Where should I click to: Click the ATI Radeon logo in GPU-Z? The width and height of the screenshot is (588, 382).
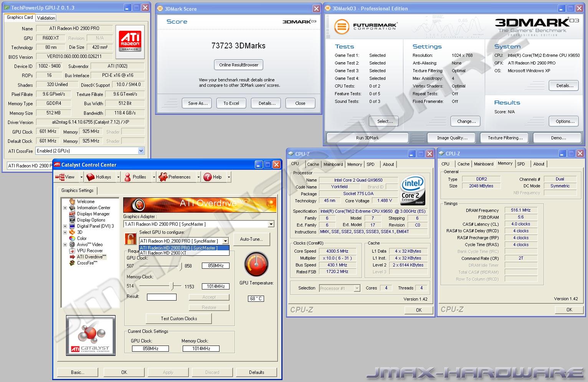click(x=130, y=41)
